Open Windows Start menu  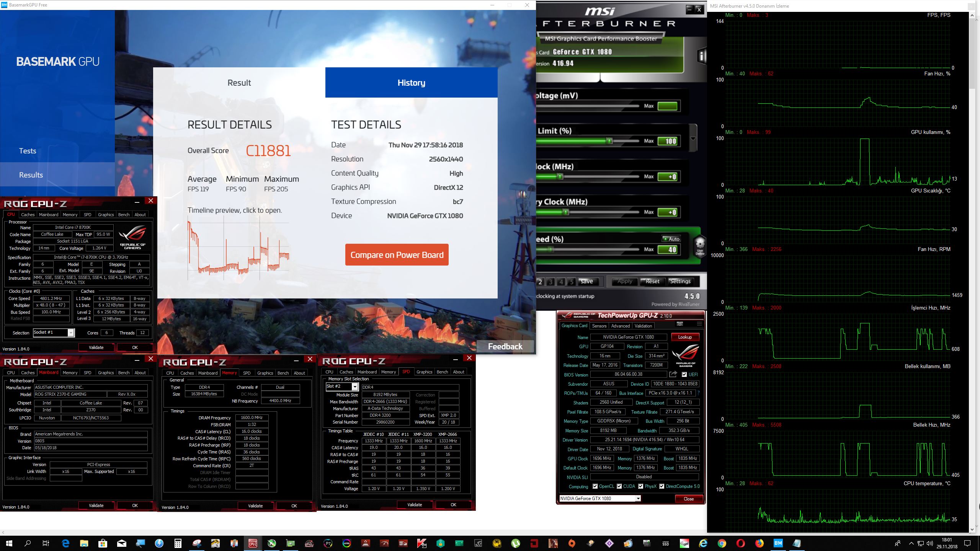pos(9,543)
